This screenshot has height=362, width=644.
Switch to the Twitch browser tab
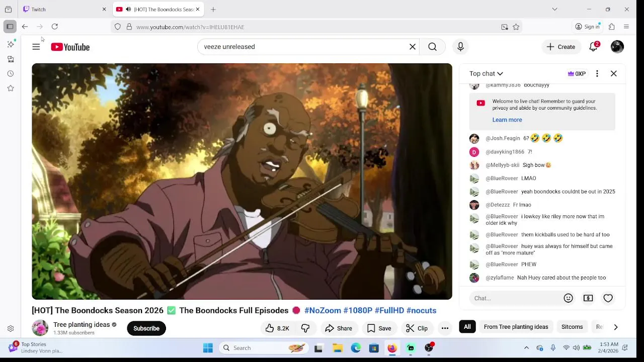(61, 9)
